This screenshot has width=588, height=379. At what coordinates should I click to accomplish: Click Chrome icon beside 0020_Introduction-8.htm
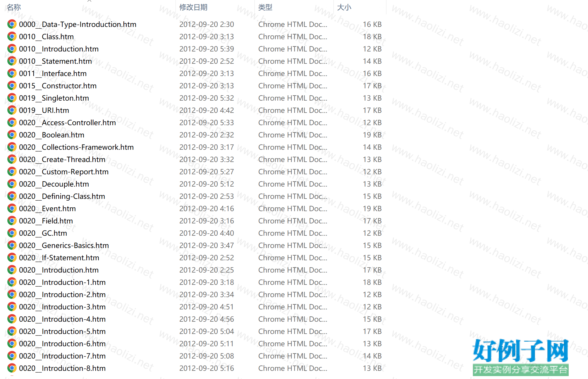coord(12,368)
